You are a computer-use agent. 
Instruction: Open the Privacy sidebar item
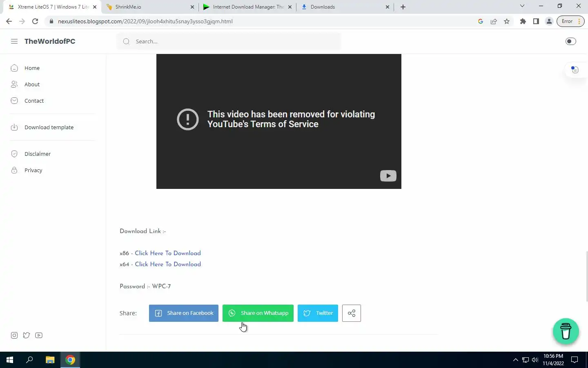click(33, 170)
